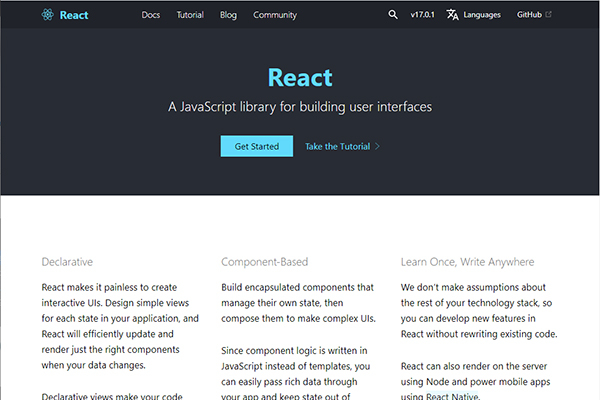Click the paragraph starting 'React makes it painless'

[x=120, y=326]
